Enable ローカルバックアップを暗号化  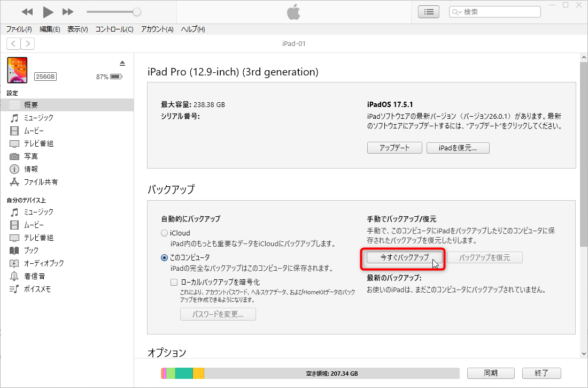coord(174,282)
